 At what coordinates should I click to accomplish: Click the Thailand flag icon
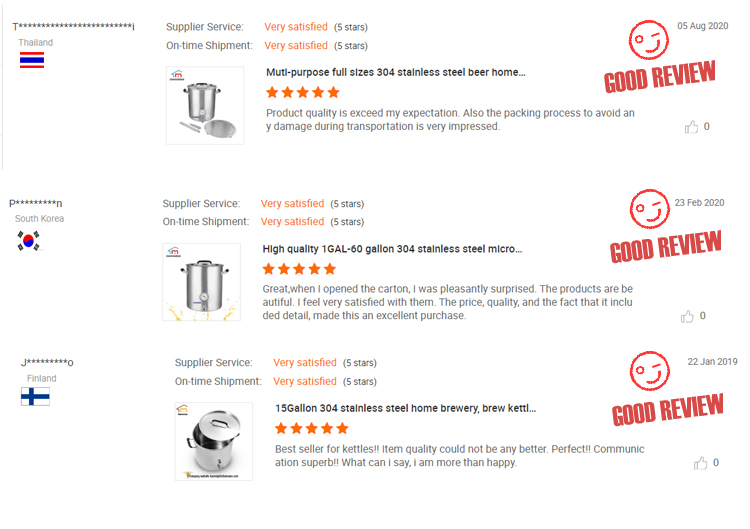click(x=32, y=60)
